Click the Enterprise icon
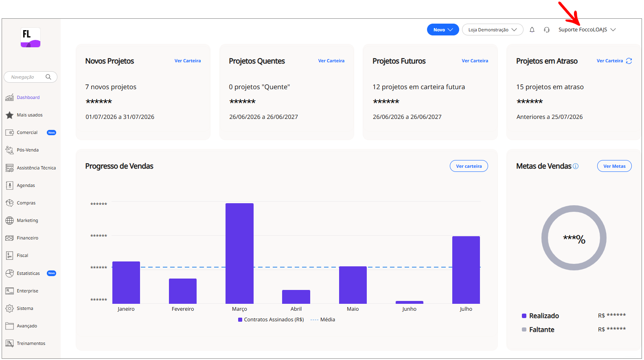Viewport: 644px width, 360px height. click(9, 291)
